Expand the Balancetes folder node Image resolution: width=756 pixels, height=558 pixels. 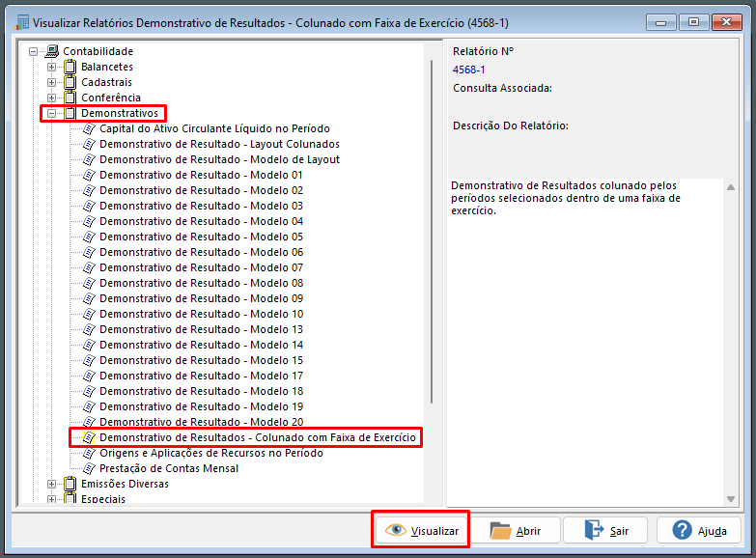click(51, 67)
